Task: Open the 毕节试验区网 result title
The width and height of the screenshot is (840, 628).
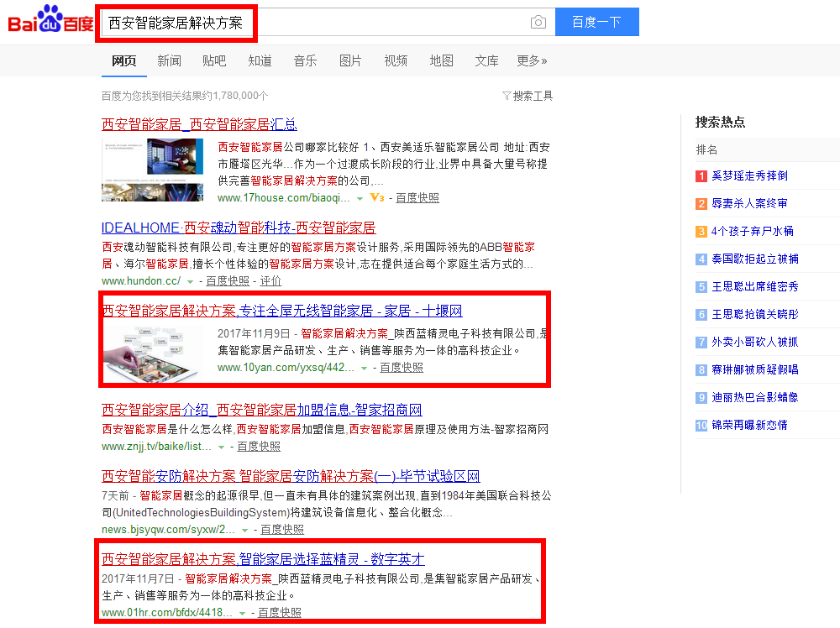Action: (291, 477)
